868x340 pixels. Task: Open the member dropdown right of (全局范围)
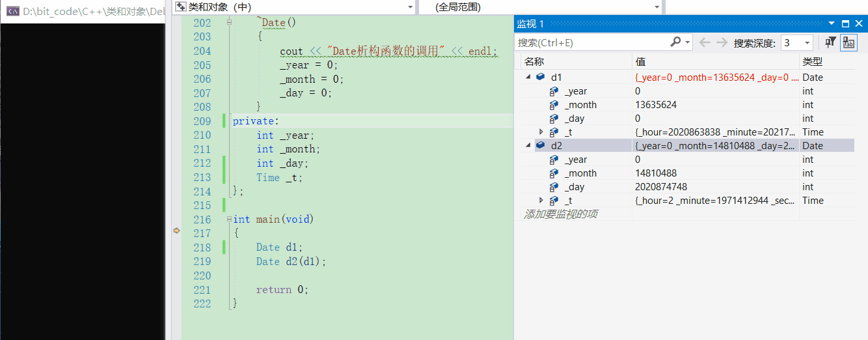click(x=766, y=7)
